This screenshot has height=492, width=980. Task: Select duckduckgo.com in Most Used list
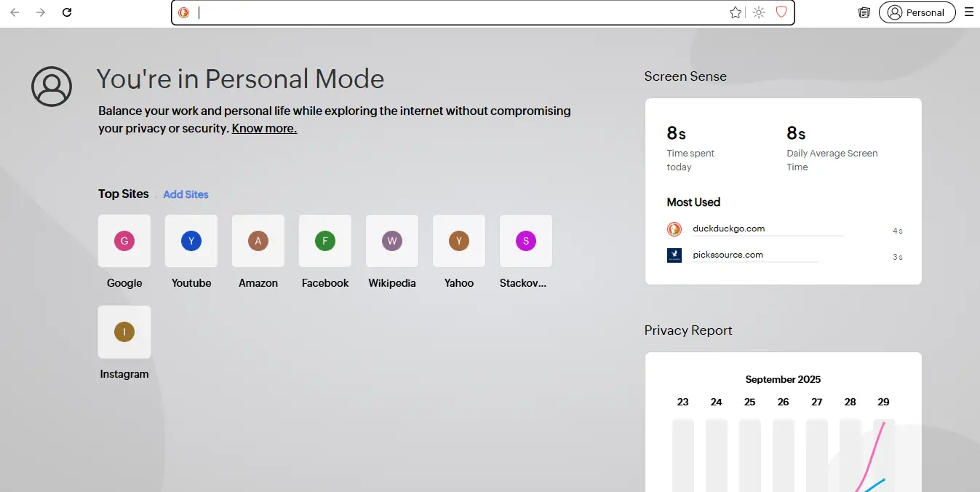click(x=728, y=229)
